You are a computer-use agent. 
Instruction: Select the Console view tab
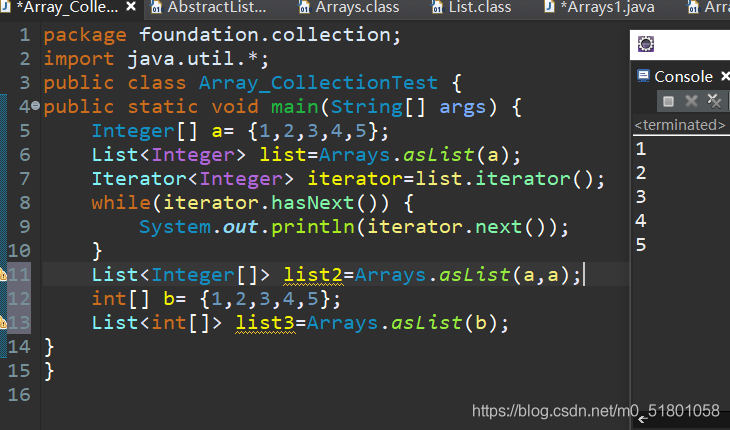(x=683, y=76)
